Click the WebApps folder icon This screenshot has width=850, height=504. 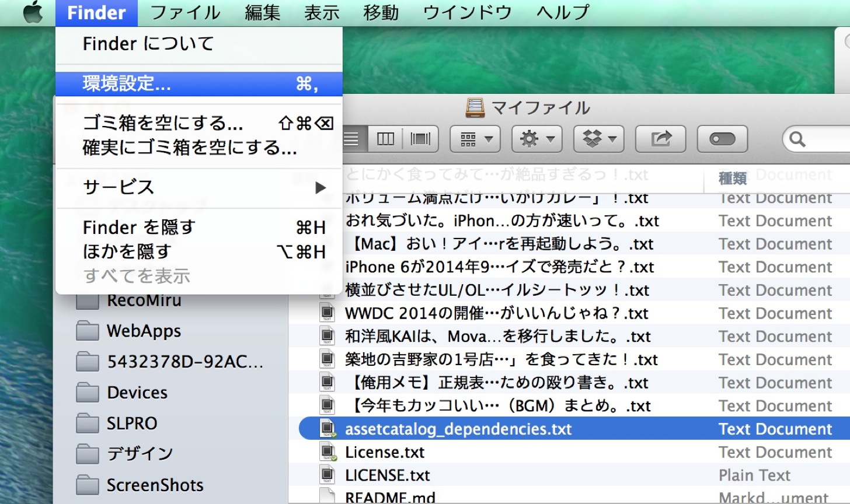(88, 331)
